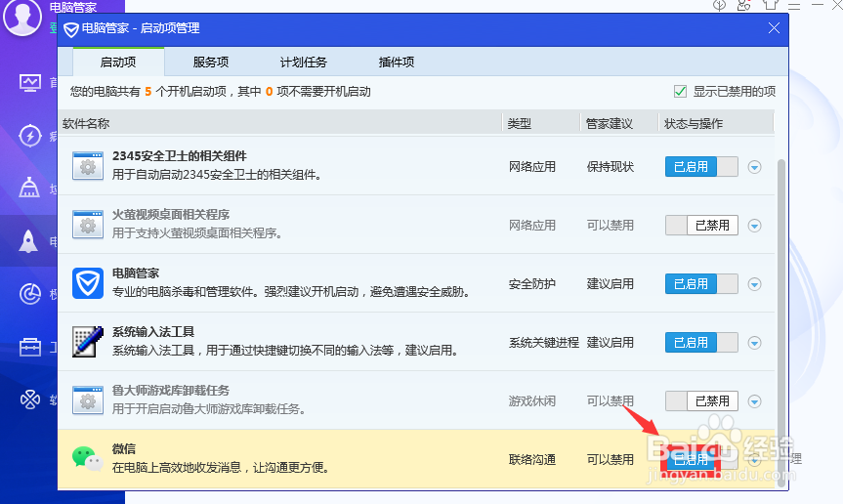843x504 pixels.
Task: Switch to the 计划任务 tab
Action: click(x=303, y=63)
